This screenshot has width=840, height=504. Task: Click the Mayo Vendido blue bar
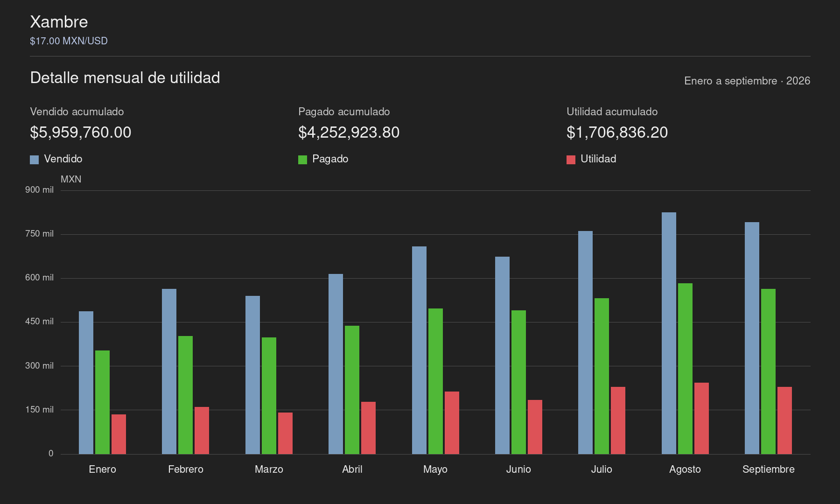(x=419, y=350)
